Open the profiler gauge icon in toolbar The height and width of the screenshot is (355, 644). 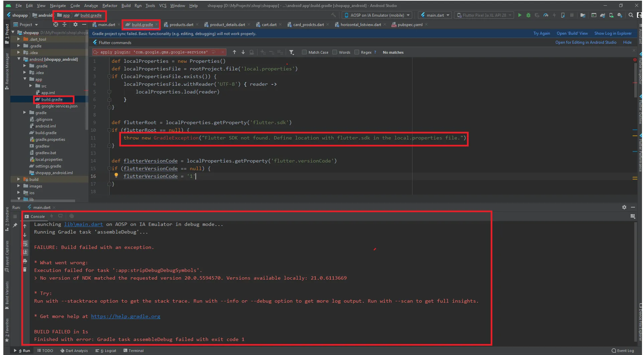(x=545, y=15)
